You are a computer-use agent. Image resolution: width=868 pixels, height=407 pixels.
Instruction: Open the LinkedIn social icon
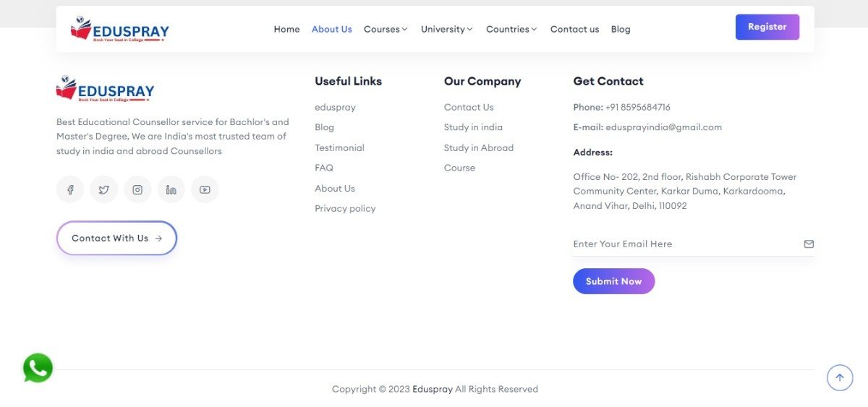pos(171,189)
